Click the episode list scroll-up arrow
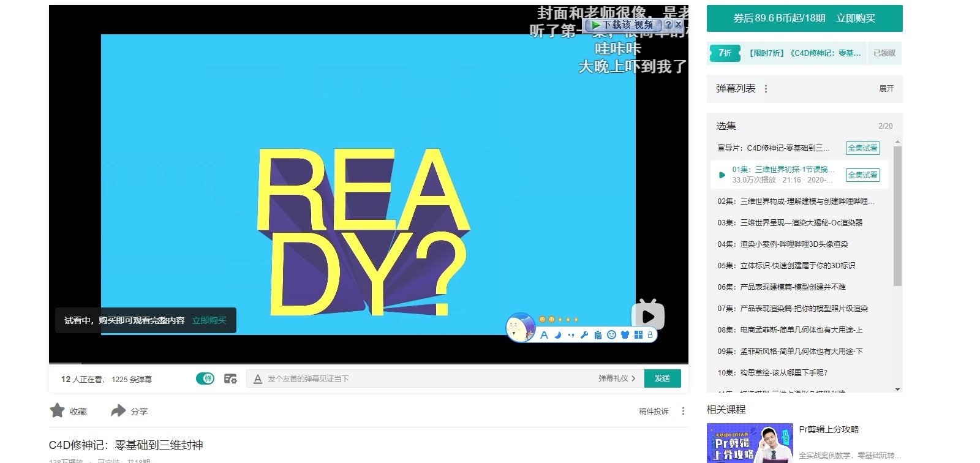980x463 pixels. pos(897,141)
